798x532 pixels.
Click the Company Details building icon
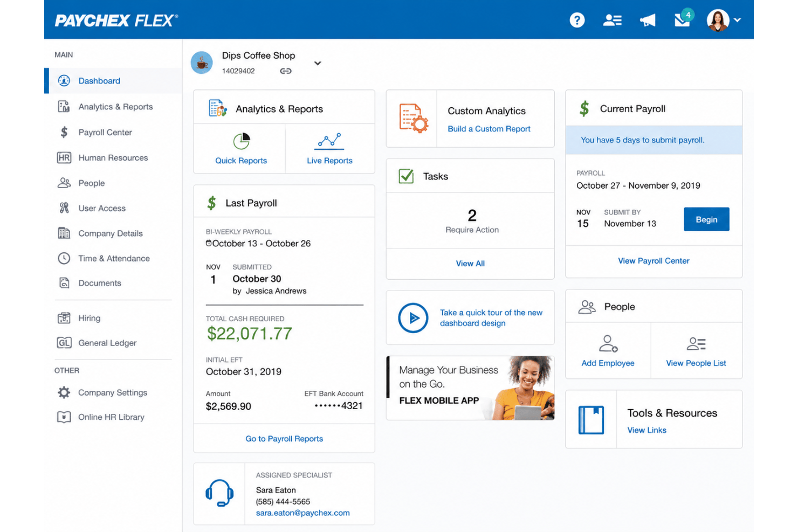(x=64, y=233)
